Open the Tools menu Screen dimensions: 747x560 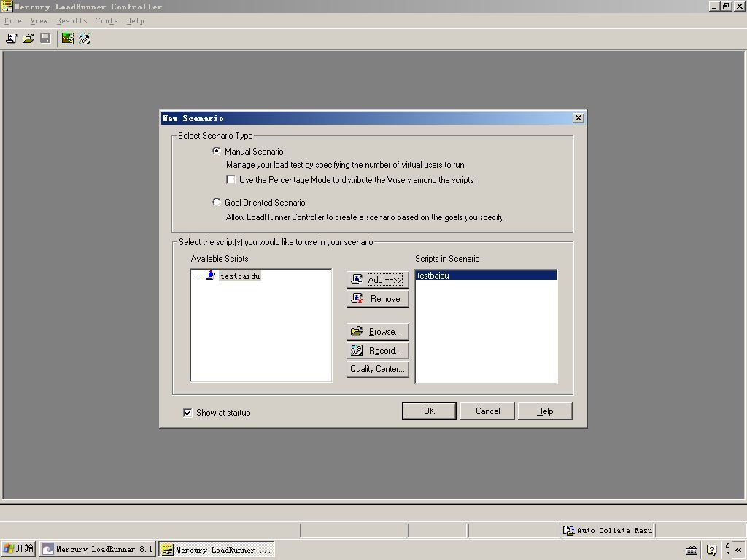pyautogui.click(x=107, y=20)
